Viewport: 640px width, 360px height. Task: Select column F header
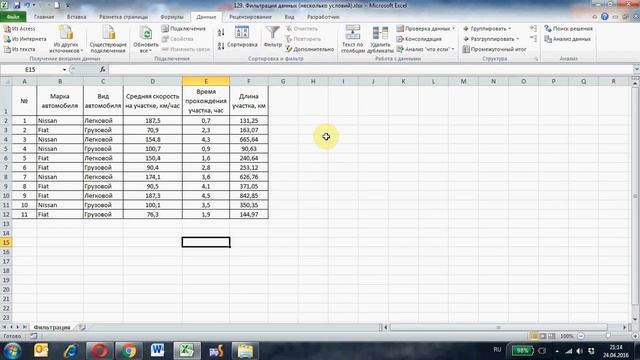point(249,81)
